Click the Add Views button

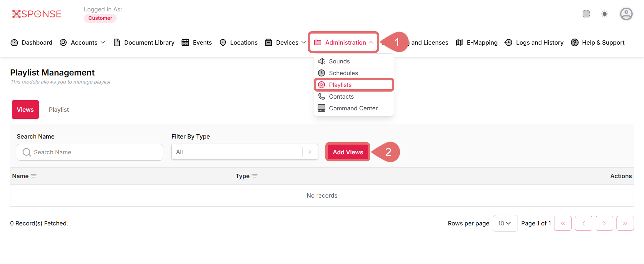pos(348,152)
